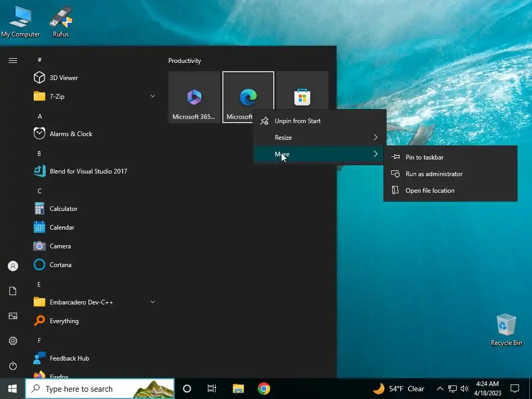Open Documents from Start sidebar

tap(13, 291)
